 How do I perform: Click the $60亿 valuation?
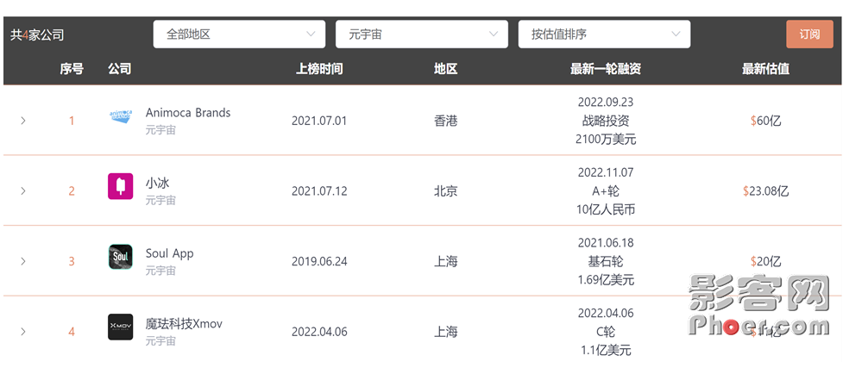[x=765, y=121]
